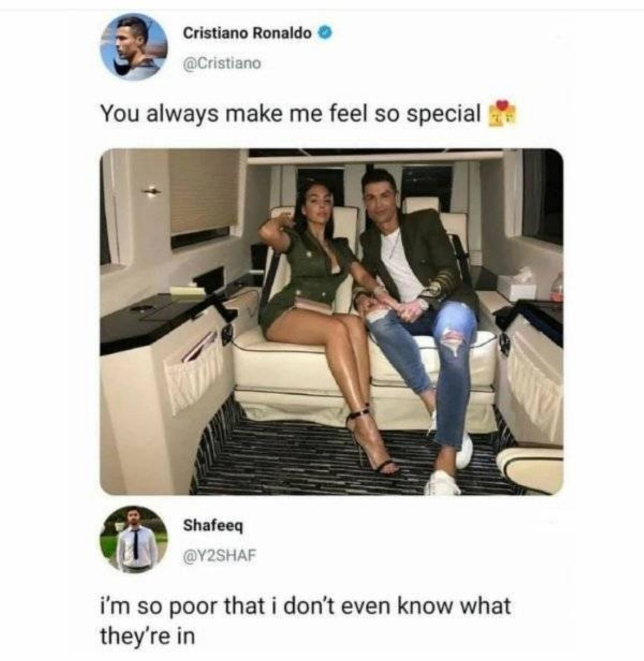Open the Shafeeq display name
This screenshot has height=661, width=644.
pos(213,526)
